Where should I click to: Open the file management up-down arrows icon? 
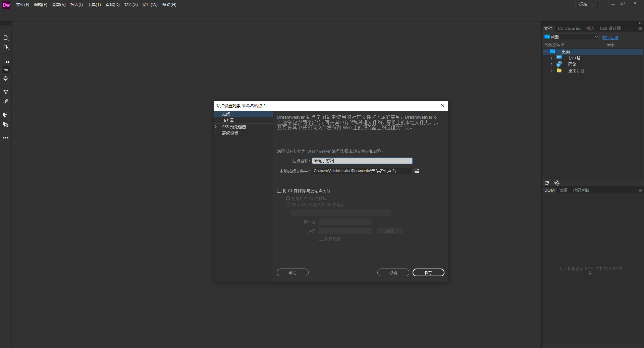6,47
